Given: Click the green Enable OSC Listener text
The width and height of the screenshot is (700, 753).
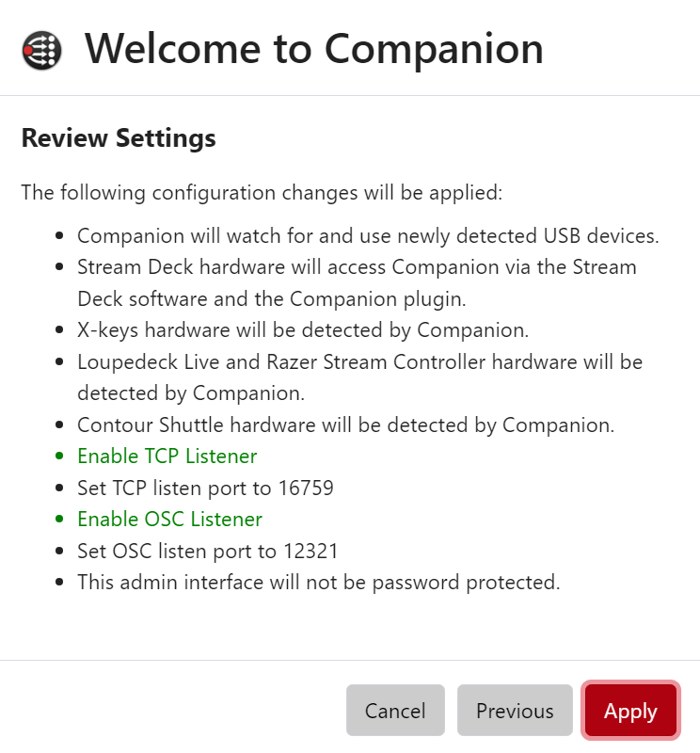Looking at the screenshot, I should pyautogui.click(x=170, y=520).
